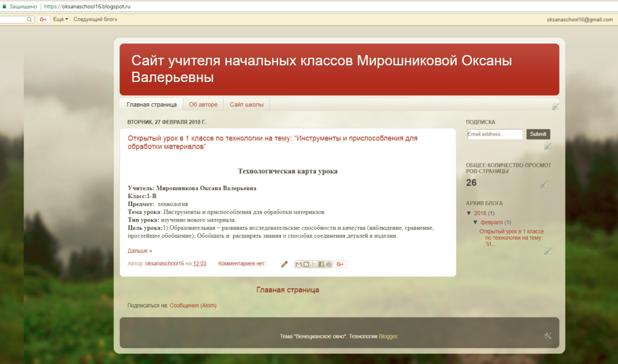The width and height of the screenshot is (618, 364).
Task: Open archived post 'Открытый урок в 1 классе' in sidebar
Action: click(x=511, y=238)
